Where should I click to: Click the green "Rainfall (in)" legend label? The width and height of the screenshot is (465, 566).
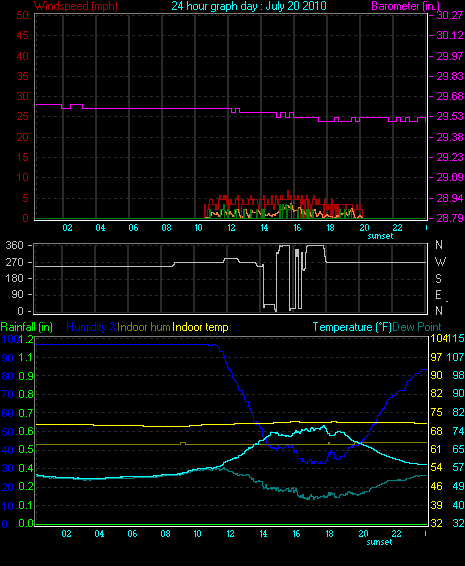[27, 327]
